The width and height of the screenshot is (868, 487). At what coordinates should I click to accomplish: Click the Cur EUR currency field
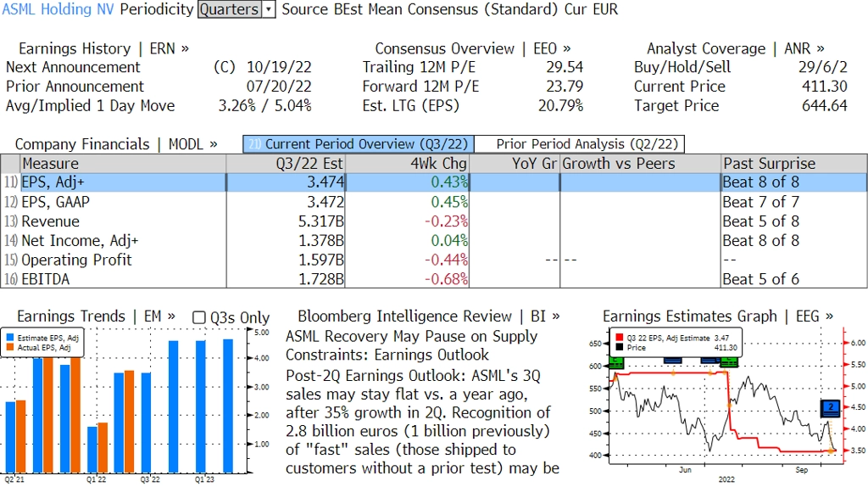point(590,9)
